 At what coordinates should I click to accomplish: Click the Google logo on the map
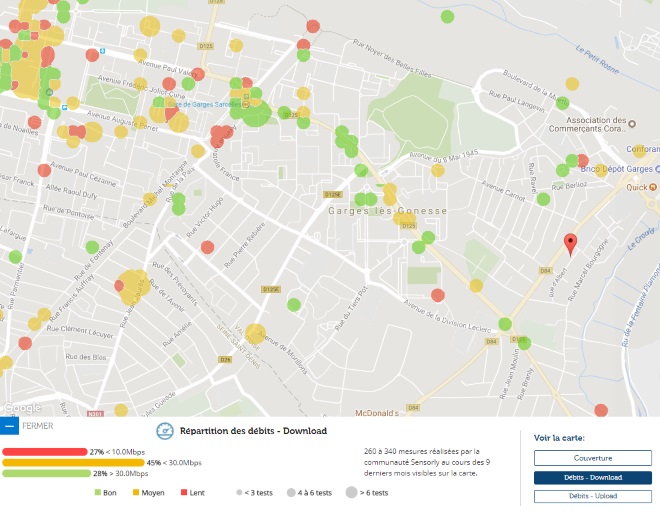click(x=20, y=408)
